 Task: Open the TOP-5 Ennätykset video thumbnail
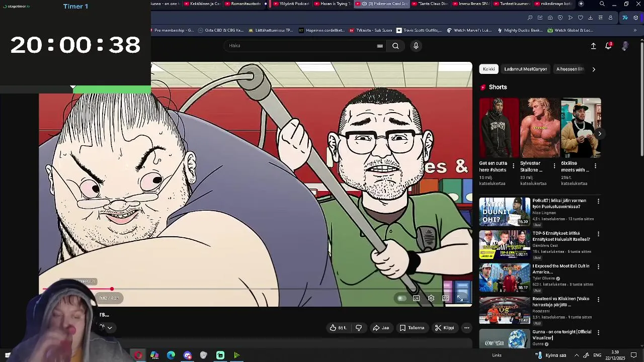505,244
